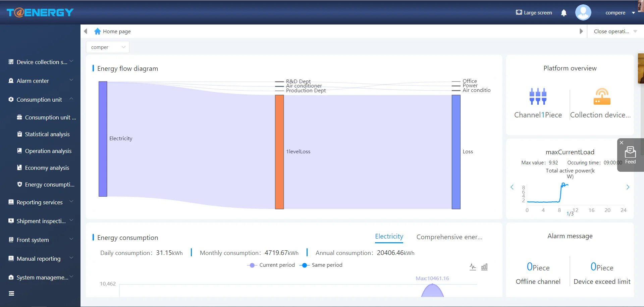
Task: Open Operation analysis page
Action: 48,151
